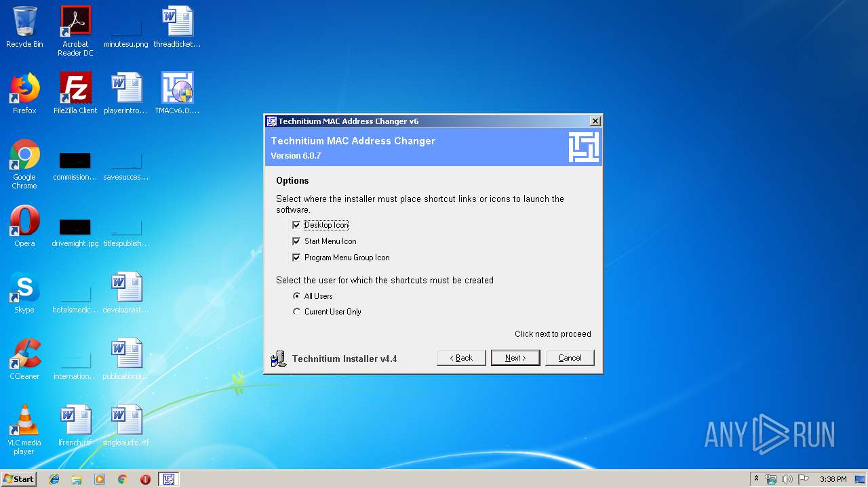This screenshot has width=868, height=488.
Task: Select the singleaudio.rtf document icon
Action: pos(126,426)
